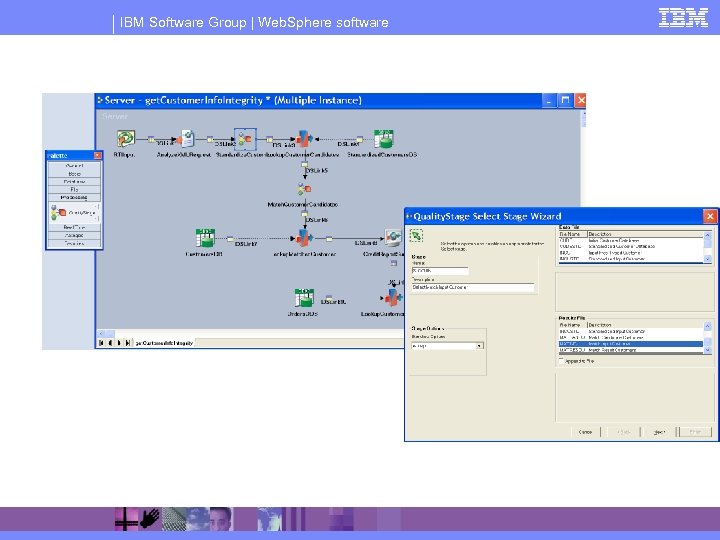The width and height of the screenshot is (720, 540).
Task: Expand the Real Time palette category
Action: tap(74, 227)
